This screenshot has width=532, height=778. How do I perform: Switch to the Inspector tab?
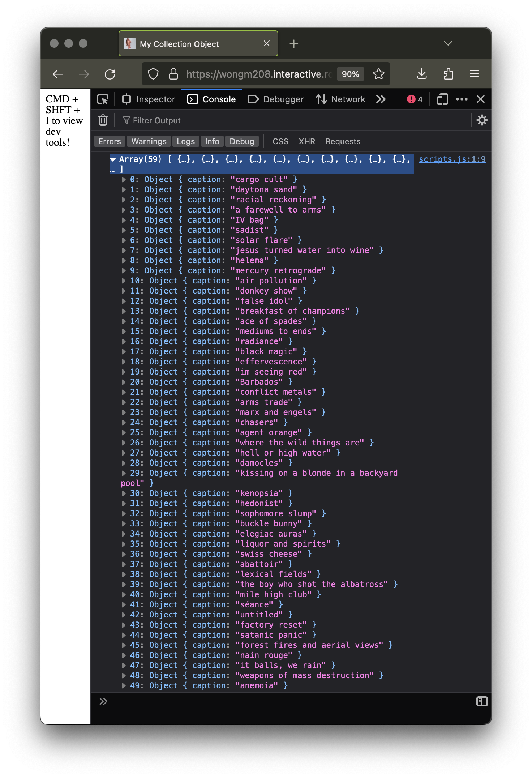pos(149,99)
